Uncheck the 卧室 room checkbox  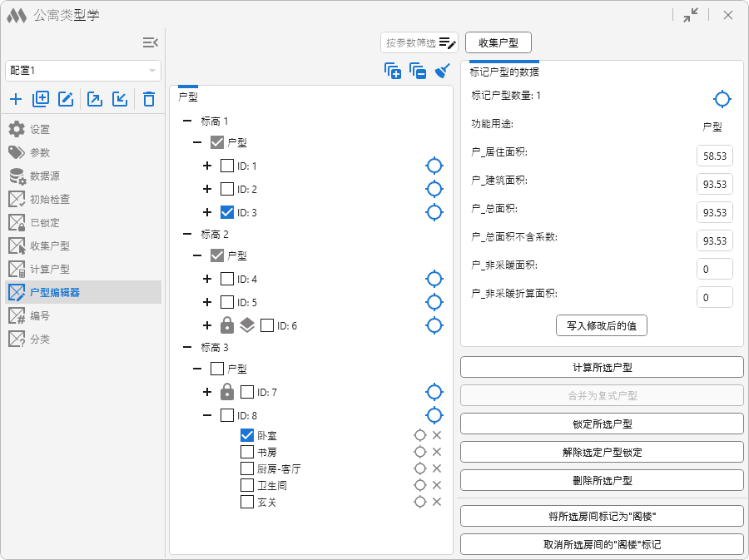point(247,435)
